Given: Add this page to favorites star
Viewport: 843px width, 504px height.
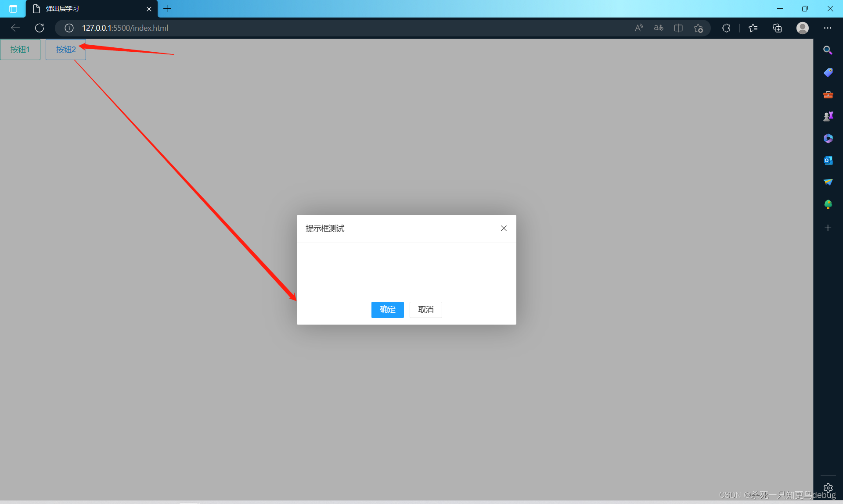Looking at the screenshot, I should coord(698,28).
